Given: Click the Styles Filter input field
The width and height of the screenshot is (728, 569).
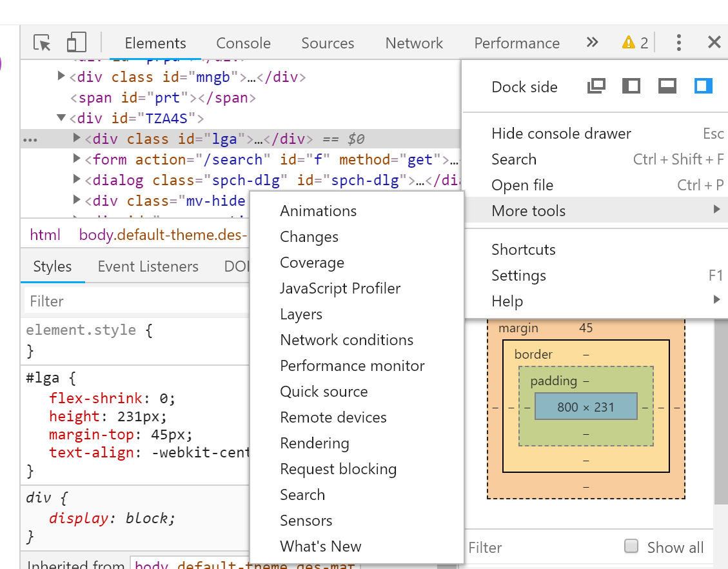Looking at the screenshot, I should pyautogui.click(x=135, y=301).
